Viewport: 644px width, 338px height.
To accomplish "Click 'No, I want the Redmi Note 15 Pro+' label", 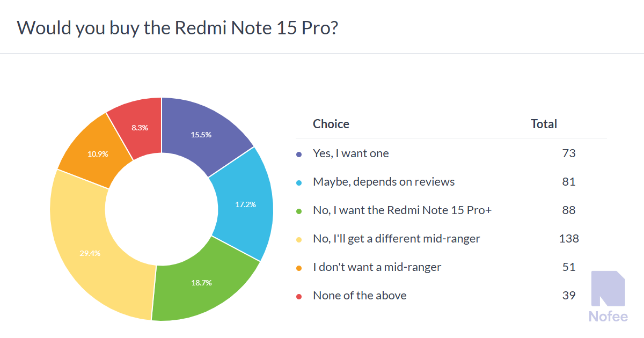I will point(402,210).
